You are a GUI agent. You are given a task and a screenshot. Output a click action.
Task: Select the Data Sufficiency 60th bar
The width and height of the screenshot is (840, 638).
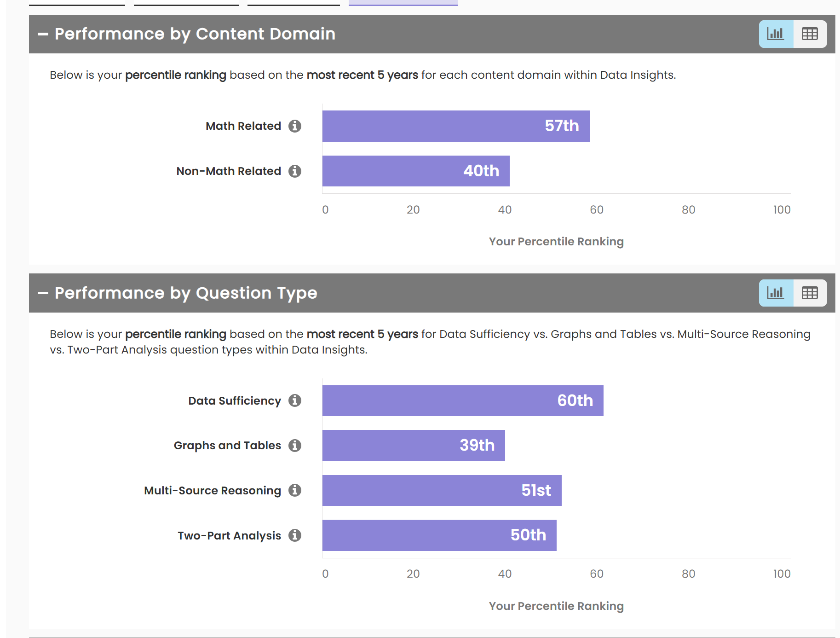[x=462, y=400]
